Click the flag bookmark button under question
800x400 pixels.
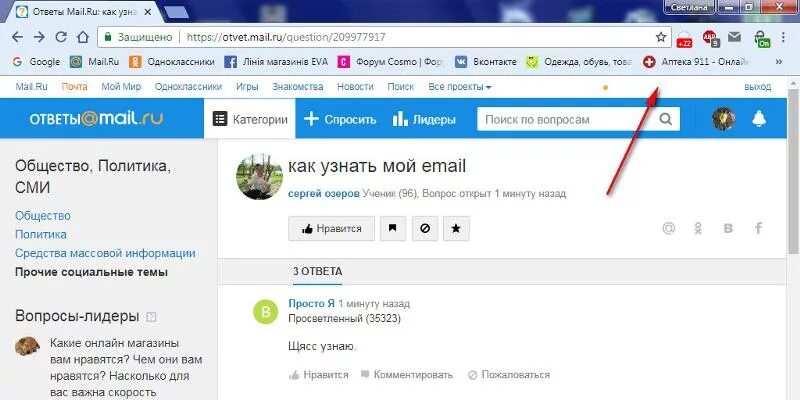click(393, 229)
